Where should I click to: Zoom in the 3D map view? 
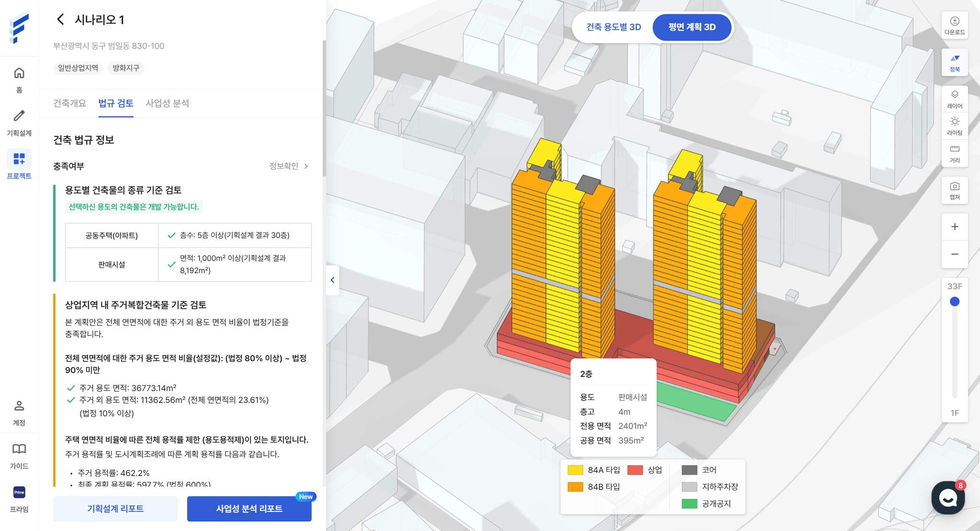tap(954, 227)
